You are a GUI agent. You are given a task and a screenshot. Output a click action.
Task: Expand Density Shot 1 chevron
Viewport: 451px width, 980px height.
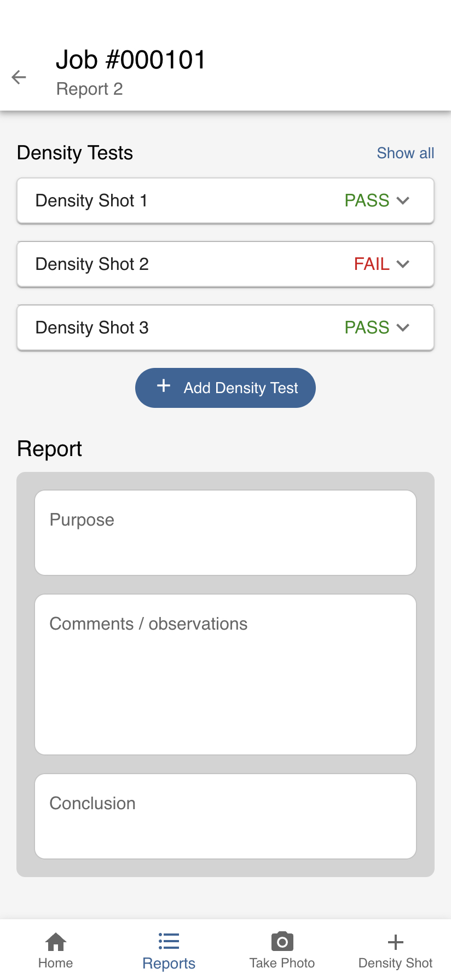click(x=403, y=200)
